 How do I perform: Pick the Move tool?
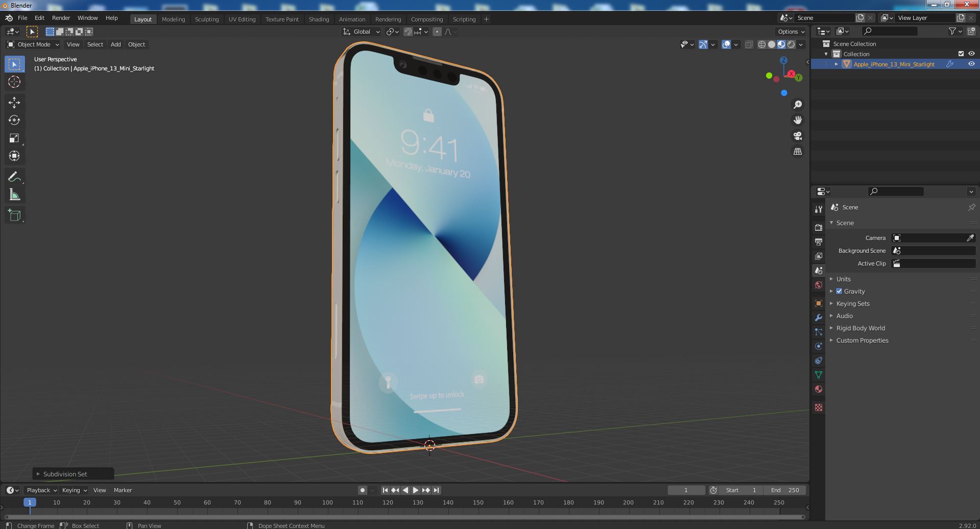(14, 103)
